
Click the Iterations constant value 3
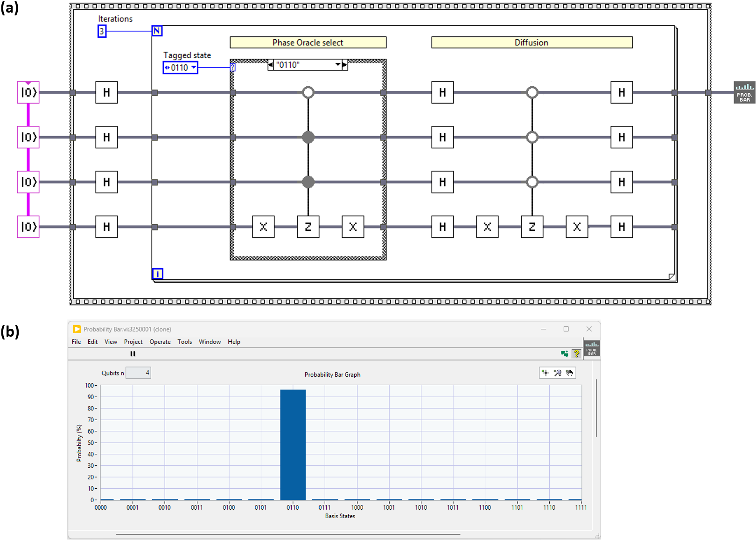point(102,31)
